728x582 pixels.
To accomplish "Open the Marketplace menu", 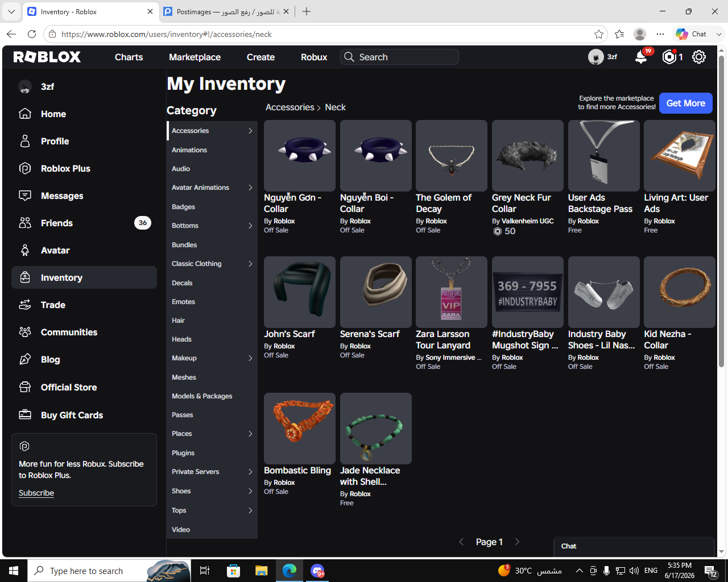I will click(x=195, y=57).
